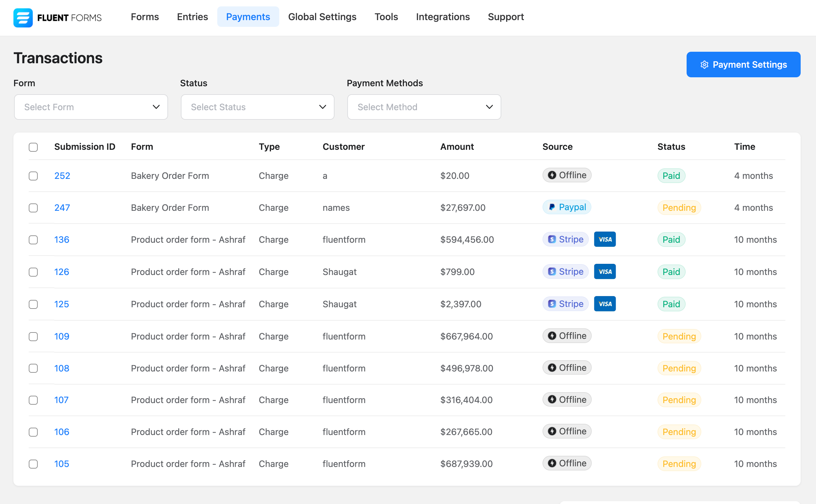Click the Fluent Forms logo icon
The width and height of the screenshot is (816, 504).
tap(23, 17)
